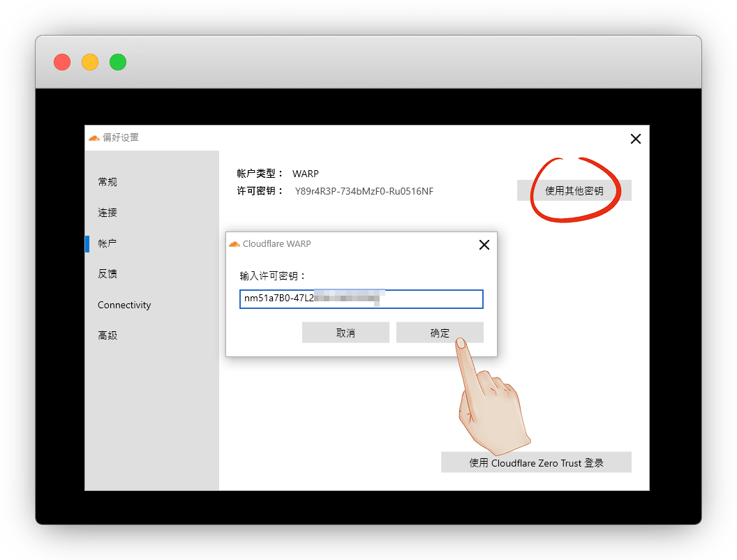737x560 pixels.
Task: Switch to the 连接 tab
Action: coord(107,212)
